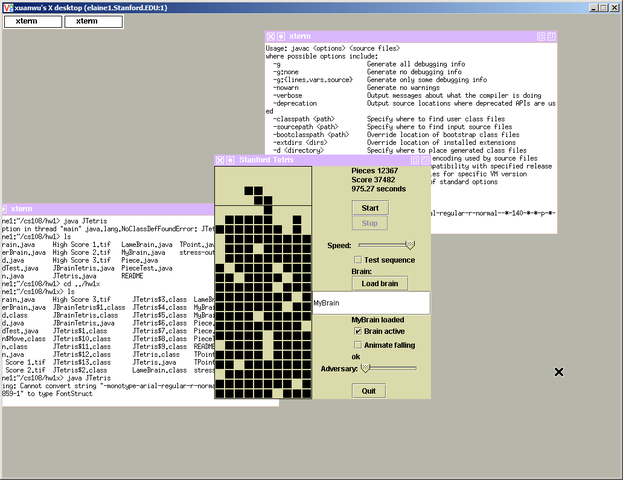Maximize the xuanwu's X desktop VNC window
Image resolution: width=623 pixels, height=480 pixels.
point(603,8)
